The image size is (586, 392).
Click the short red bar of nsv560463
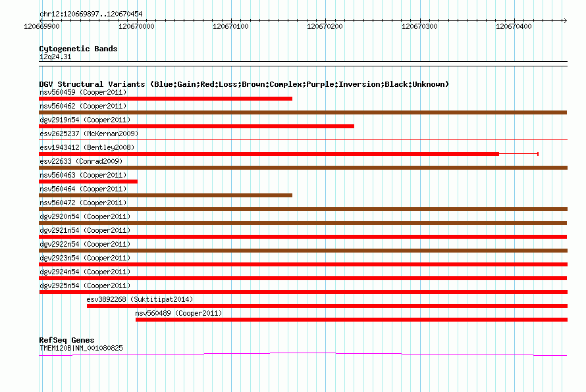tap(88, 182)
